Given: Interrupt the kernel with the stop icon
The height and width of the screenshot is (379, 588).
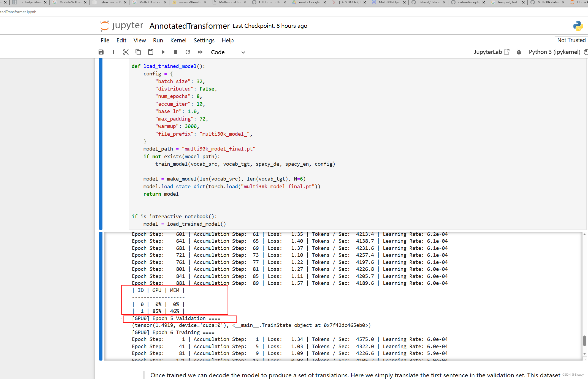Looking at the screenshot, I should (175, 52).
